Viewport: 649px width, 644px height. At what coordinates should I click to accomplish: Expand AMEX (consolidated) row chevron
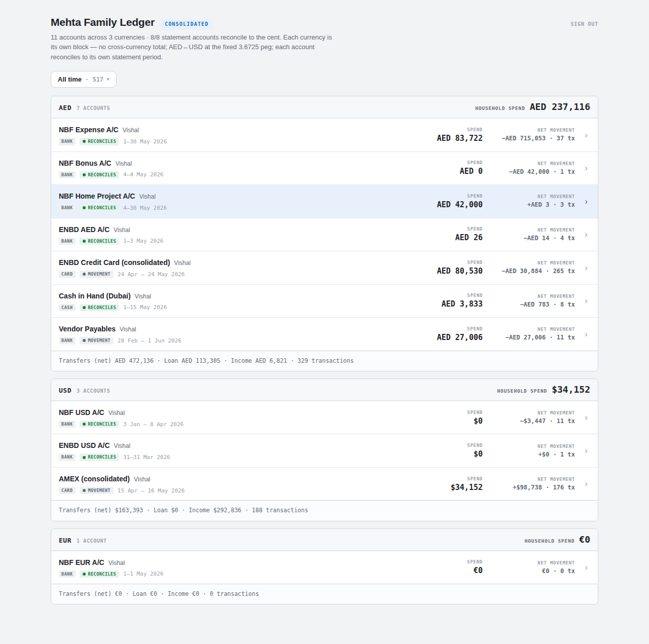pyautogui.click(x=586, y=484)
